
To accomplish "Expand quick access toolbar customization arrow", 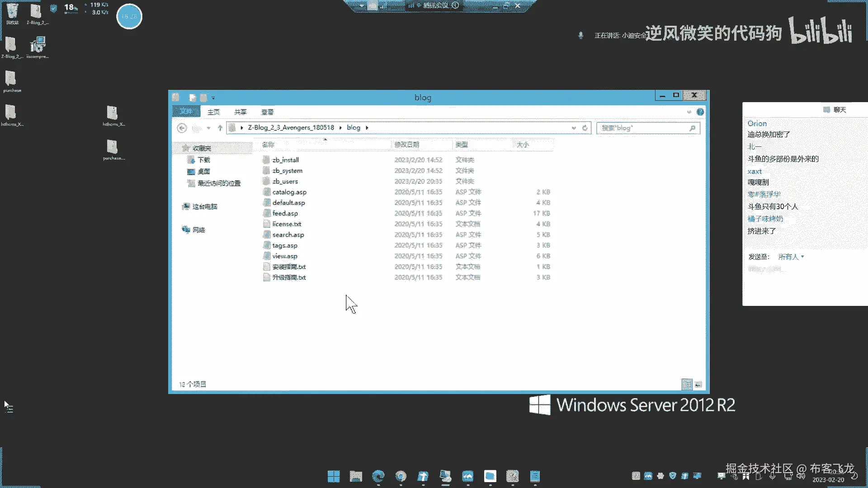I will 213,98.
